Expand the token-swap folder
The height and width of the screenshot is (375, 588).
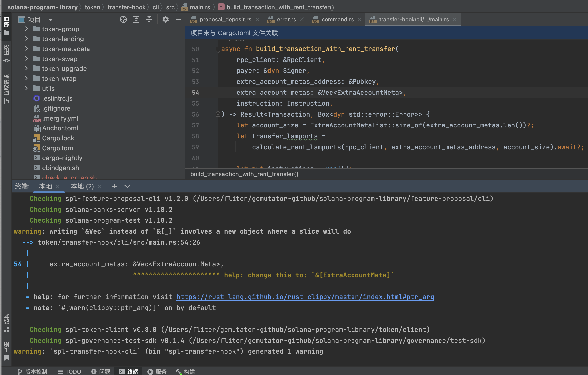(x=26, y=59)
